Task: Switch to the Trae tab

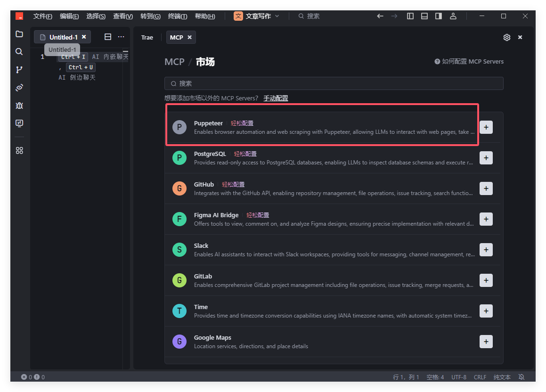Action: click(x=147, y=37)
